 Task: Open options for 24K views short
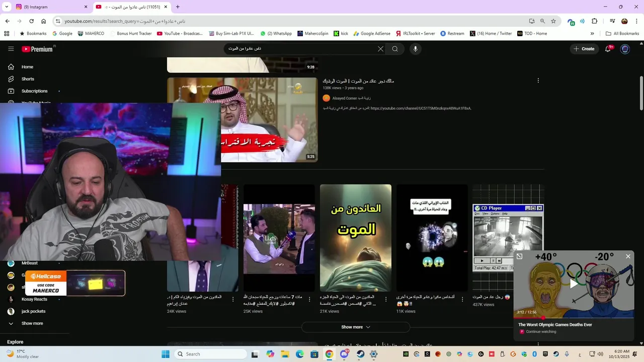click(x=233, y=299)
